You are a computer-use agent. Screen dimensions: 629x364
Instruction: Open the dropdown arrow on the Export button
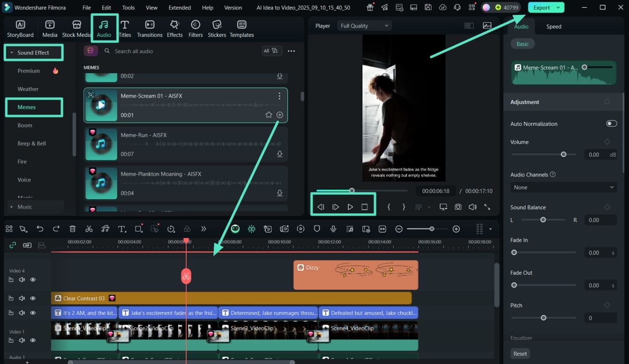point(558,8)
